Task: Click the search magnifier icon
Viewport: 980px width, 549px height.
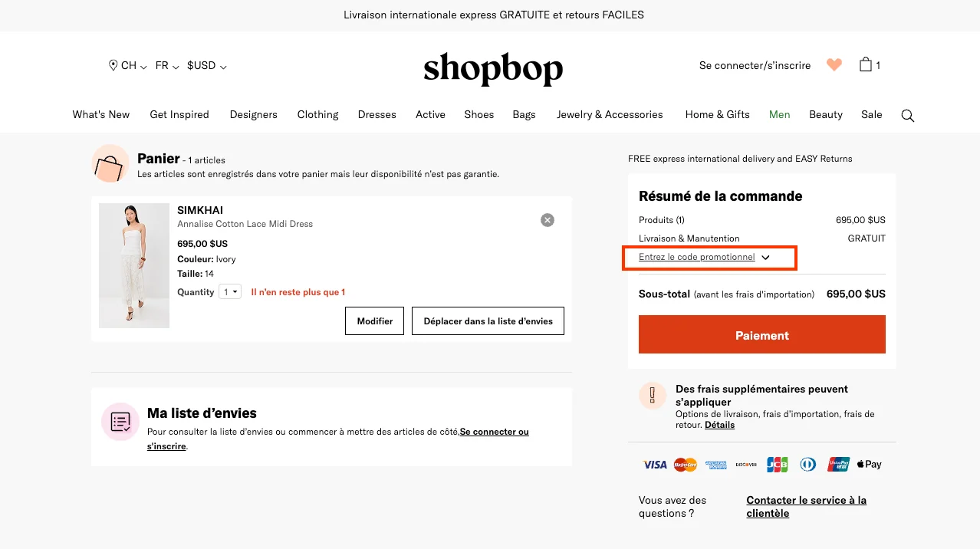Action: 908,115
